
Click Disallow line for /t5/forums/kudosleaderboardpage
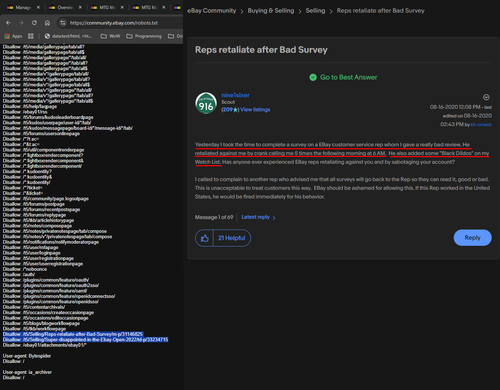48,117
